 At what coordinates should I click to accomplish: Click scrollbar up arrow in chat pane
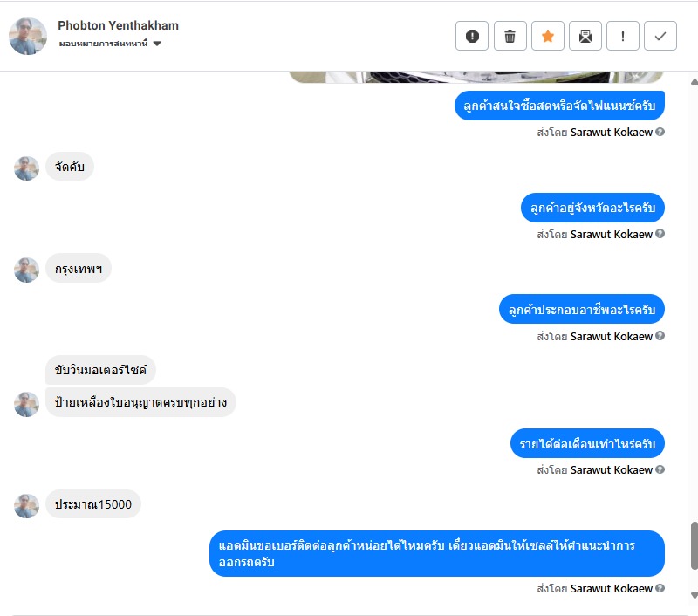click(x=694, y=81)
